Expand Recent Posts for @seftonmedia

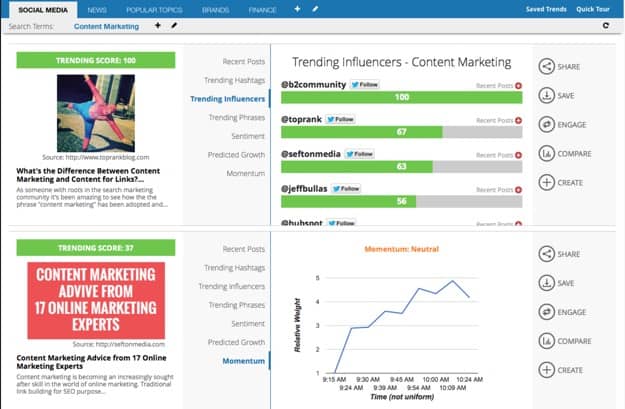tap(518, 155)
